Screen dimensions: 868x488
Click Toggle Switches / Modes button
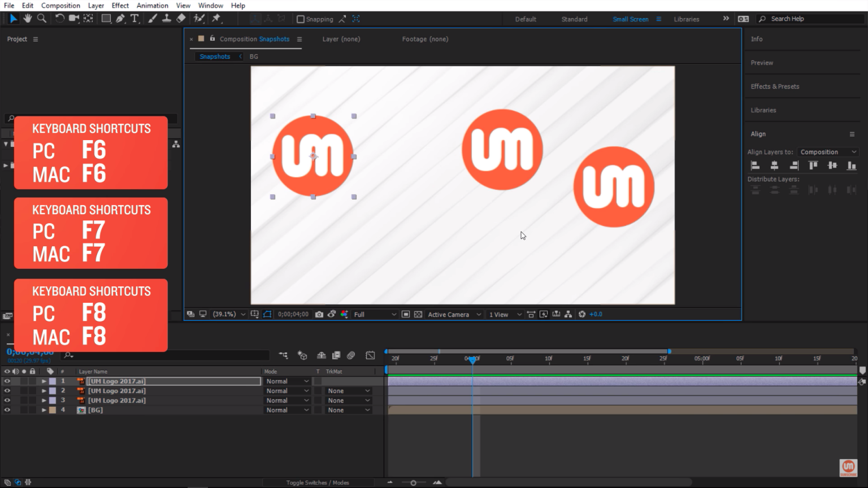317,482
